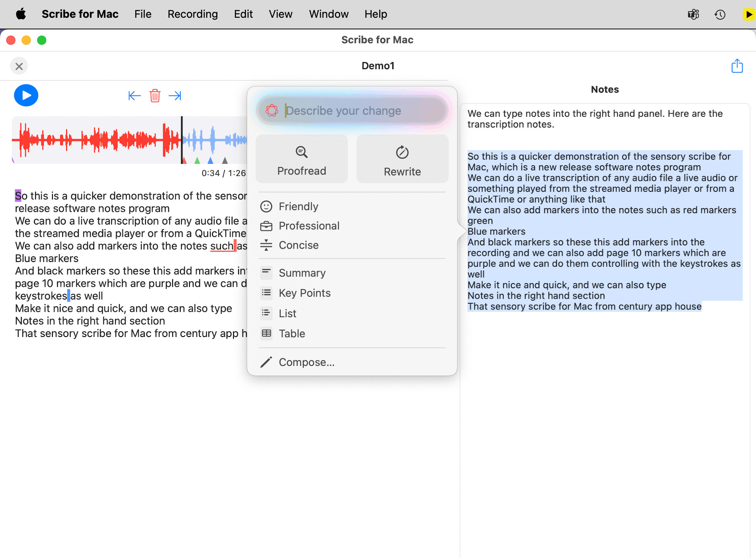Image resolution: width=756 pixels, height=558 pixels.
Task: Choose Compose from the popup
Action: (307, 362)
